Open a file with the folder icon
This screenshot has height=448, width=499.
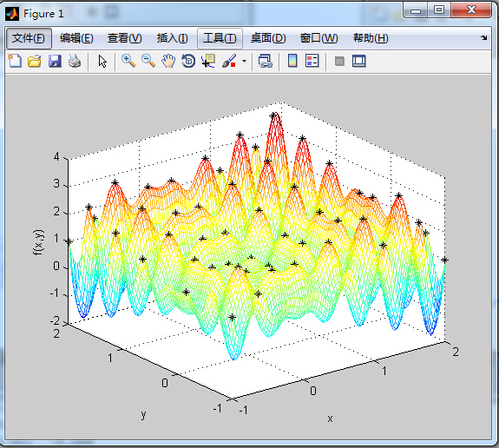coord(35,61)
